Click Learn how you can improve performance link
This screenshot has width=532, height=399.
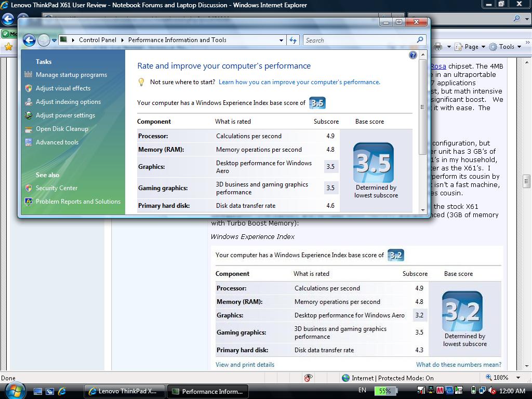pos(299,82)
